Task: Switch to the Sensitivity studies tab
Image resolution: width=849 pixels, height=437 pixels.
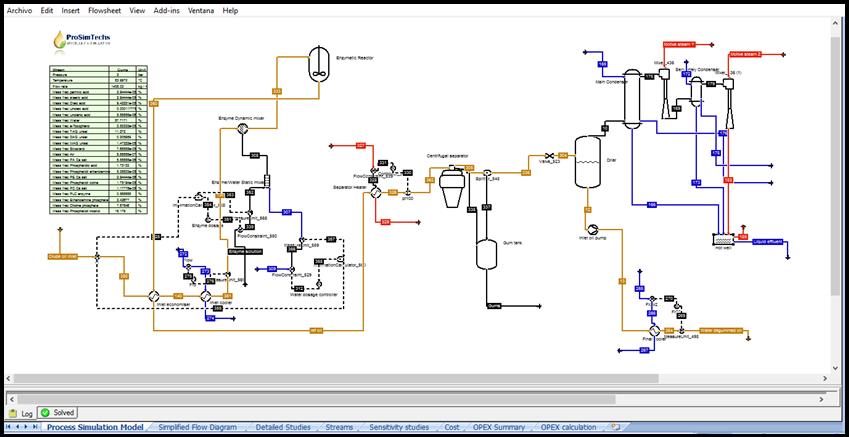Action: pyautogui.click(x=398, y=427)
